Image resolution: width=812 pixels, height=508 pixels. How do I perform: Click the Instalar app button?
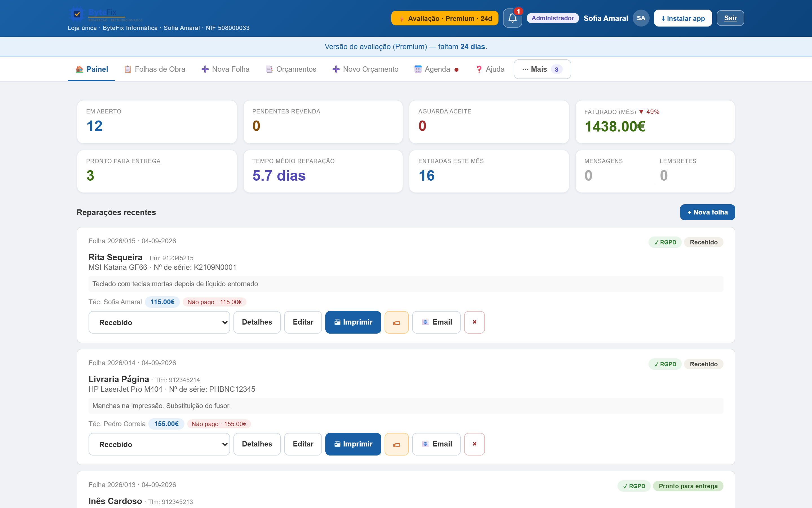coord(683,18)
